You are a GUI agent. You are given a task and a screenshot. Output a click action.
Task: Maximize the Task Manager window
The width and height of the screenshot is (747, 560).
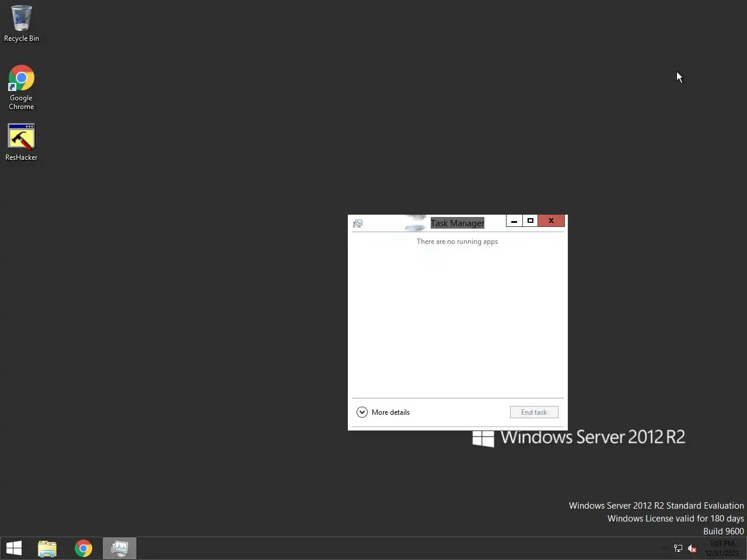(x=530, y=220)
